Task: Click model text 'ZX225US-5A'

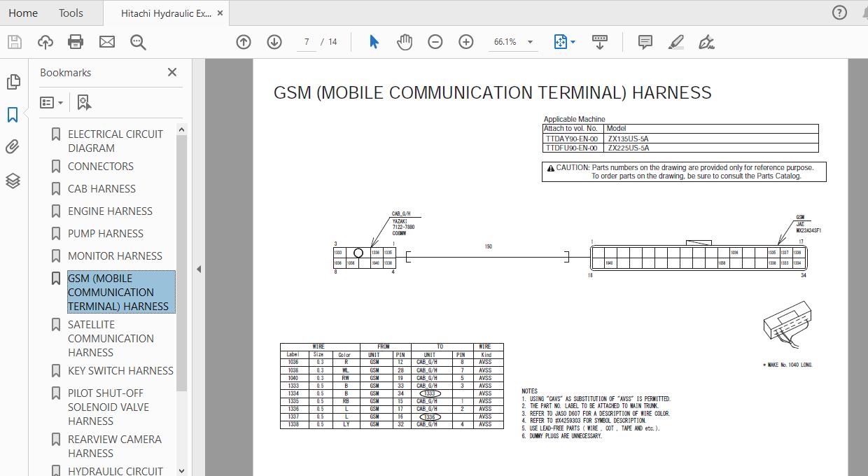Action: click(628, 148)
